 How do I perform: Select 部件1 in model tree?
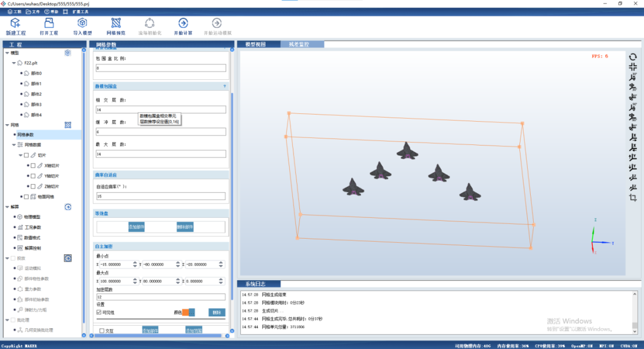point(36,84)
